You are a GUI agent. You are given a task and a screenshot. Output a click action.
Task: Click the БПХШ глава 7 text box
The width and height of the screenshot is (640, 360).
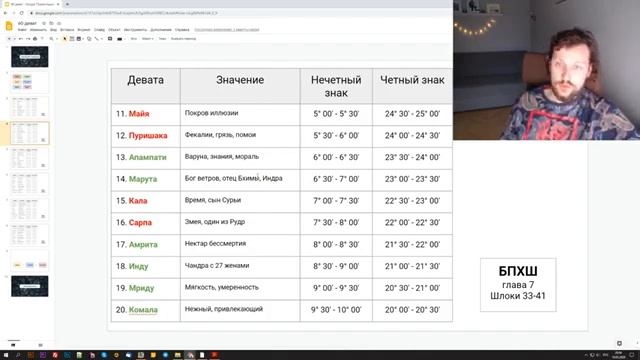point(518,284)
